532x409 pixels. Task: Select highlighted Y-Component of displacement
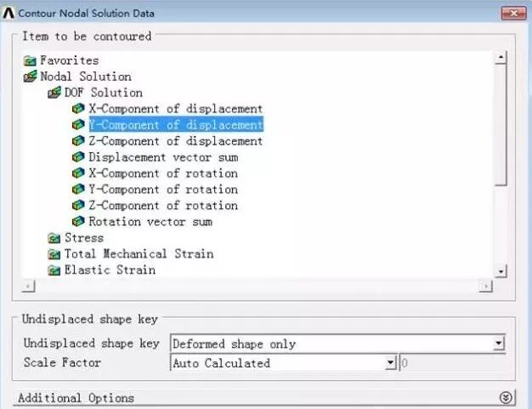pyautogui.click(x=176, y=124)
